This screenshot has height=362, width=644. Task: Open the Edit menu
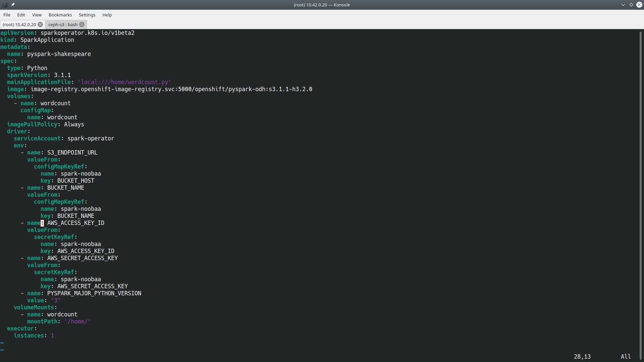click(x=21, y=15)
